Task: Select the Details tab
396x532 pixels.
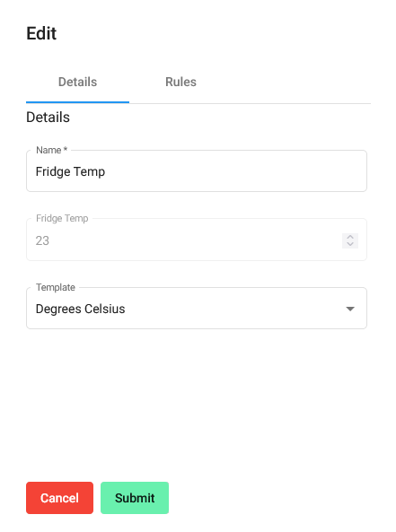Action: tap(77, 83)
